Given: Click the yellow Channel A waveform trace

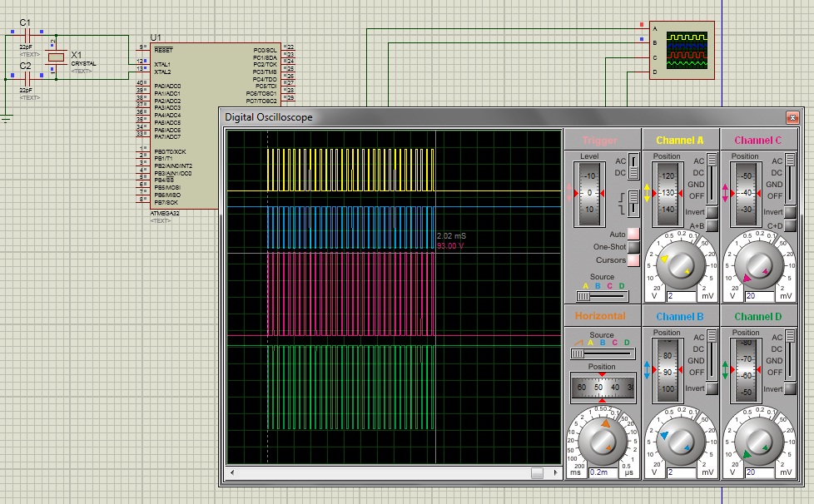Looking at the screenshot, I should pos(351,170).
